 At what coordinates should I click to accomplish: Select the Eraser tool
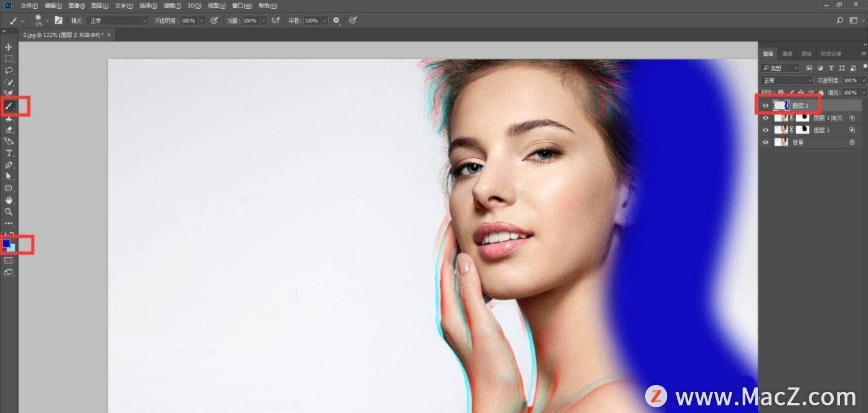click(9, 130)
